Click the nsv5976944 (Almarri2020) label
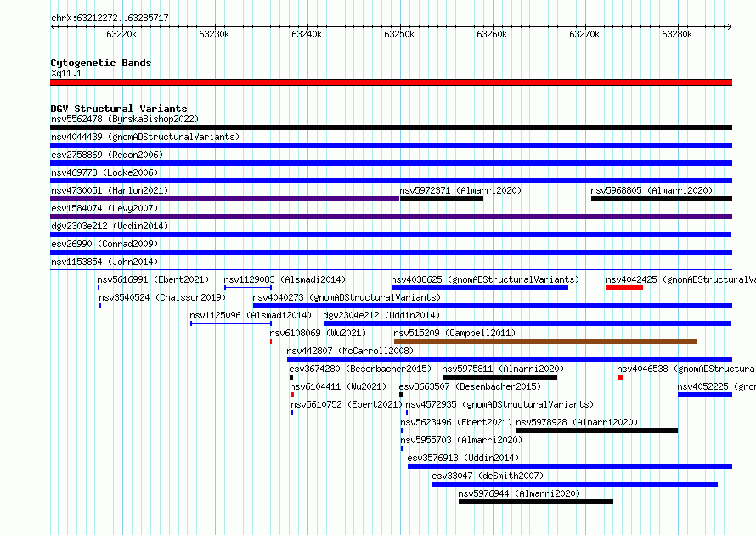Screen dimensions: 756x535 (x=519, y=493)
